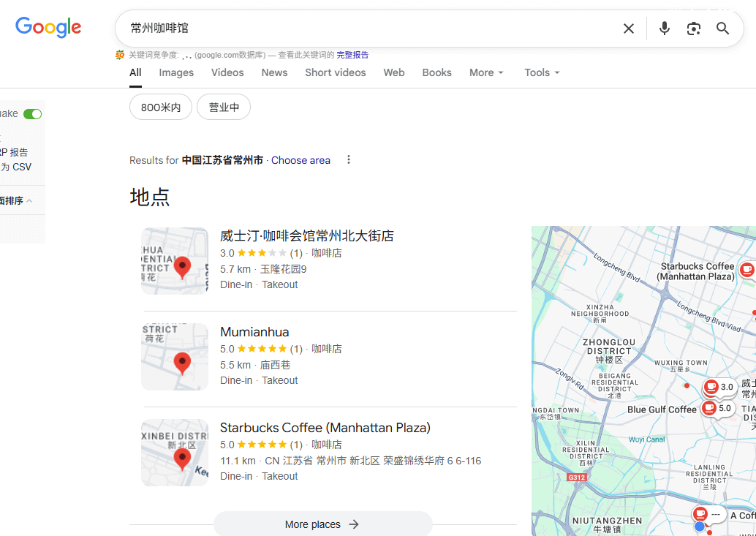The image size is (756, 536).
Task: Click the sidebar 报告 report entry
Action: [14, 152]
